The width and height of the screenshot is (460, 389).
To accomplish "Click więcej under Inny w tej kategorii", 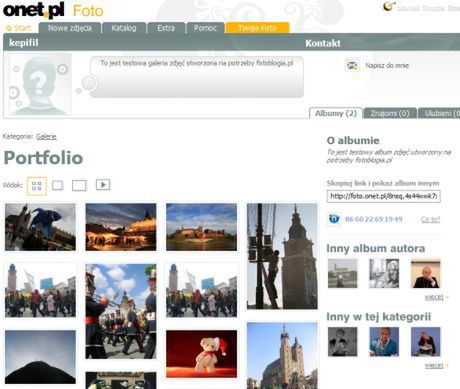I will click(434, 365).
